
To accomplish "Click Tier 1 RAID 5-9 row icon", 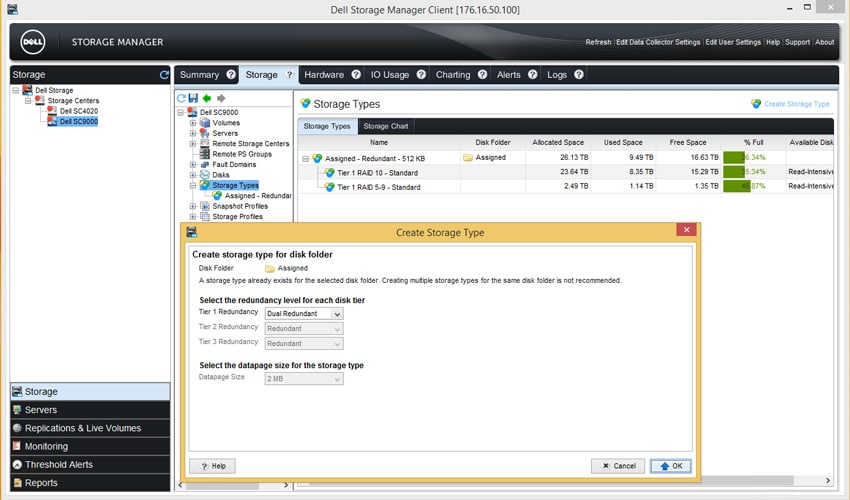I will (x=330, y=187).
